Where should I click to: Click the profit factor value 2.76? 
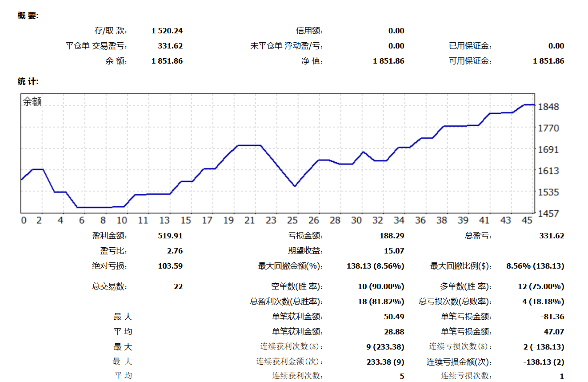coord(175,251)
